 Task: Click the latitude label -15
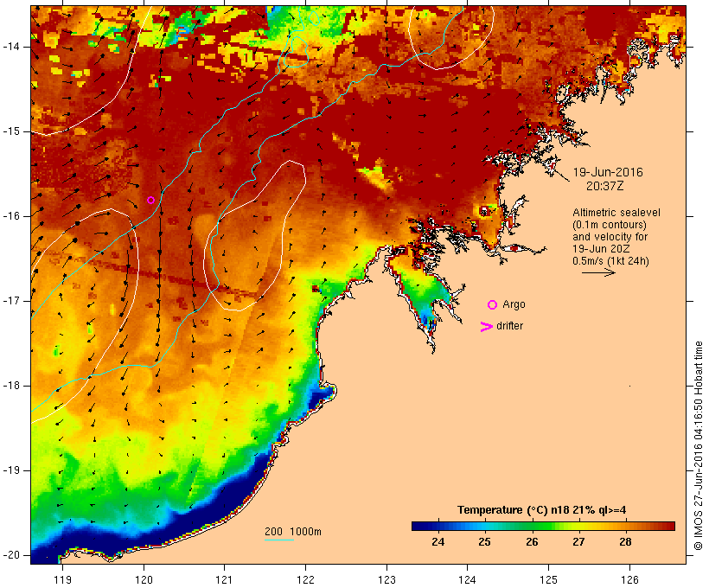[11, 131]
